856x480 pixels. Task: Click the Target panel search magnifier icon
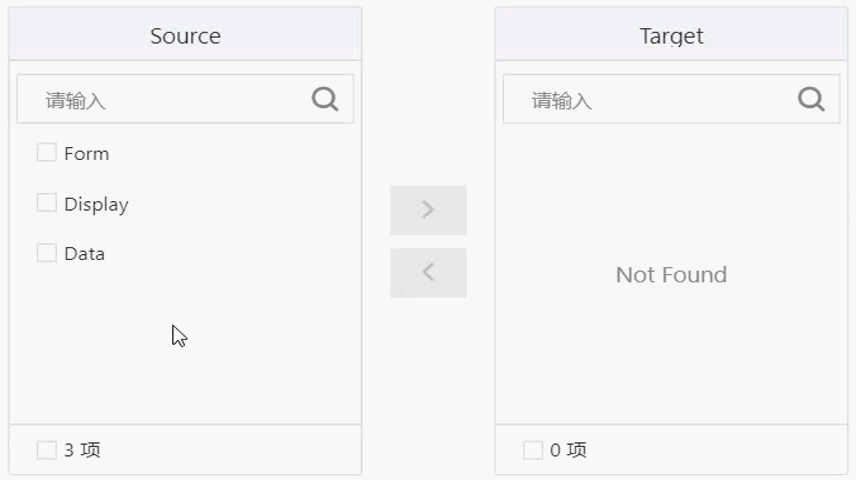click(811, 99)
